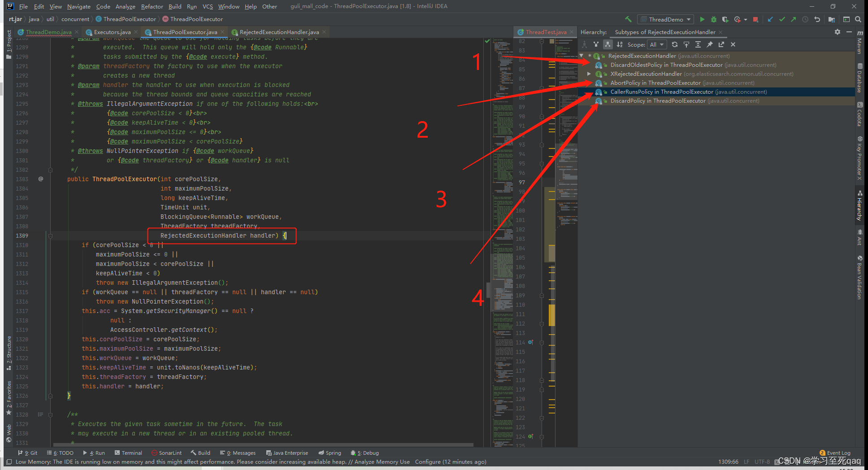
Task: Click the tool windows quick access icon
Action: coord(9,462)
